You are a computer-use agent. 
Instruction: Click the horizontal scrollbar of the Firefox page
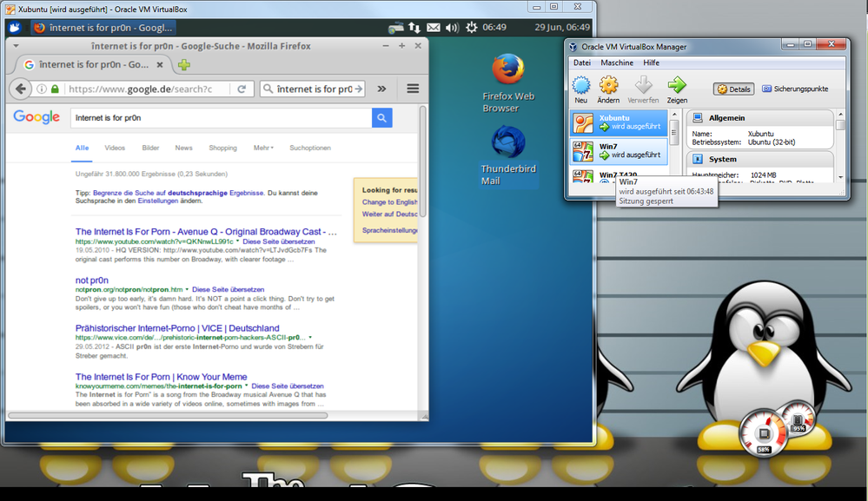pyautogui.click(x=168, y=415)
